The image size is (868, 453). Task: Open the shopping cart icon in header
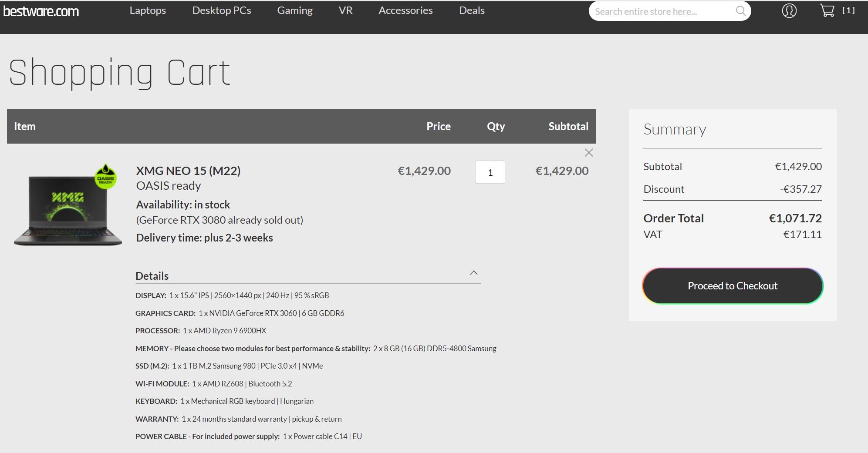(x=827, y=10)
